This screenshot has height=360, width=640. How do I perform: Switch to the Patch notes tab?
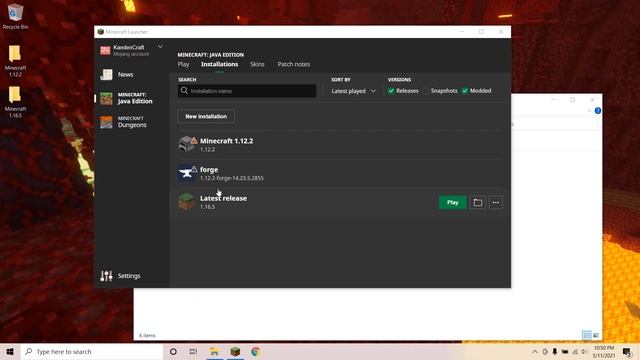[x=293, y=64]
